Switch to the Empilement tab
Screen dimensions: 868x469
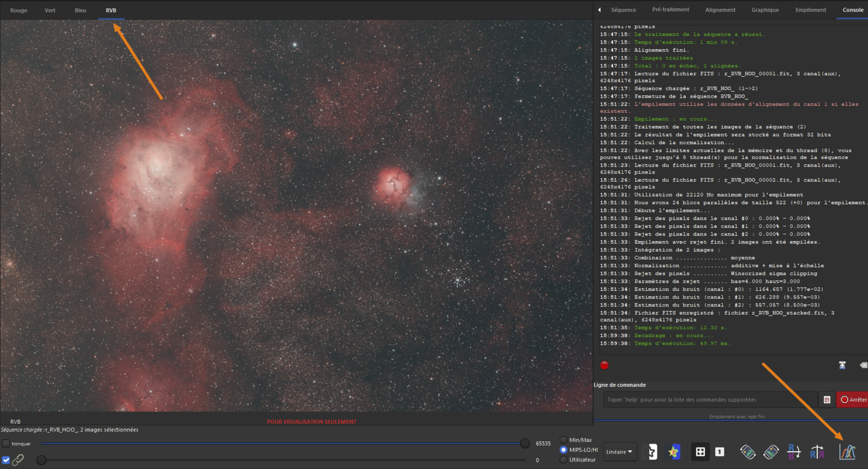[x=811, y=10]
